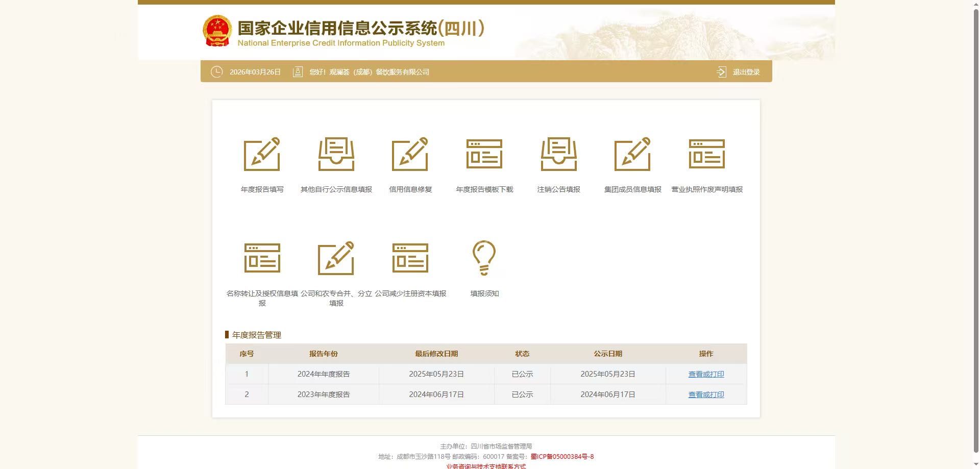
Task: View or print the 2024年年度报告
Action: [x=706, y=374]
